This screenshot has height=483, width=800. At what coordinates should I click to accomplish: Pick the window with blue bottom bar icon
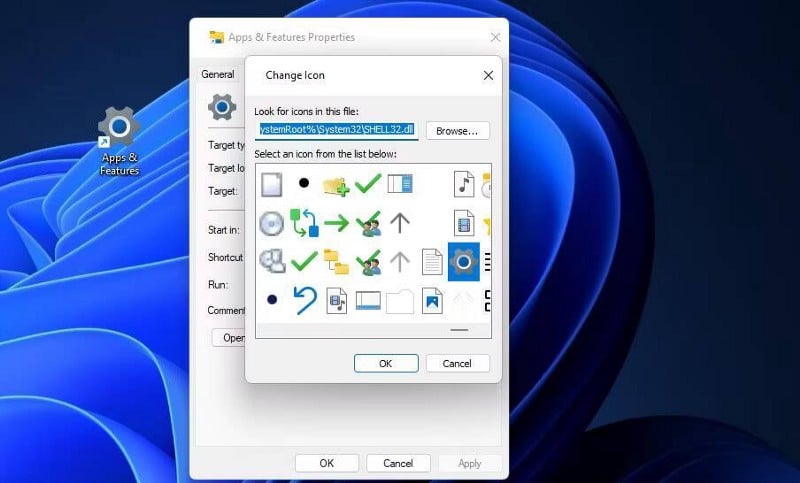[x=368, y=300]
